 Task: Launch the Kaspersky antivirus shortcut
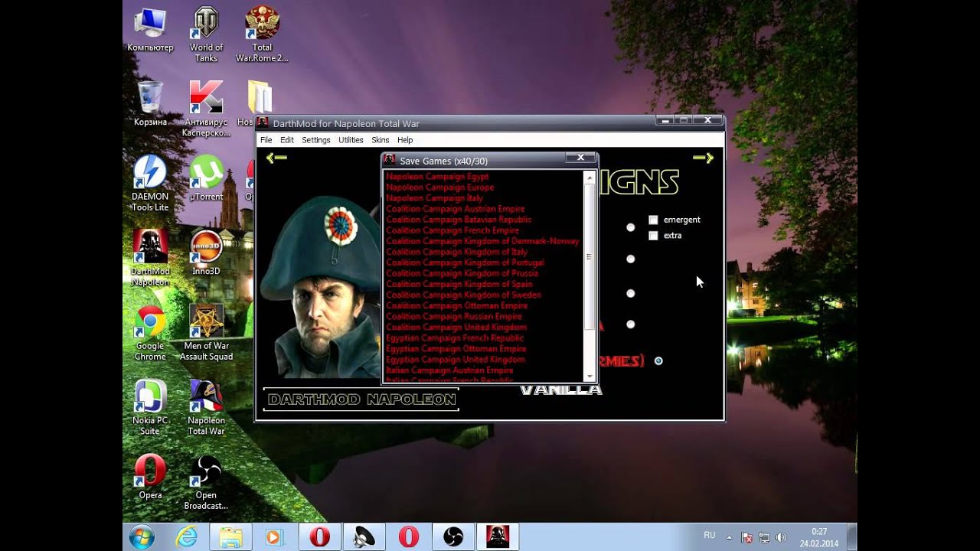pyautogui.click(x=206, y=109)
